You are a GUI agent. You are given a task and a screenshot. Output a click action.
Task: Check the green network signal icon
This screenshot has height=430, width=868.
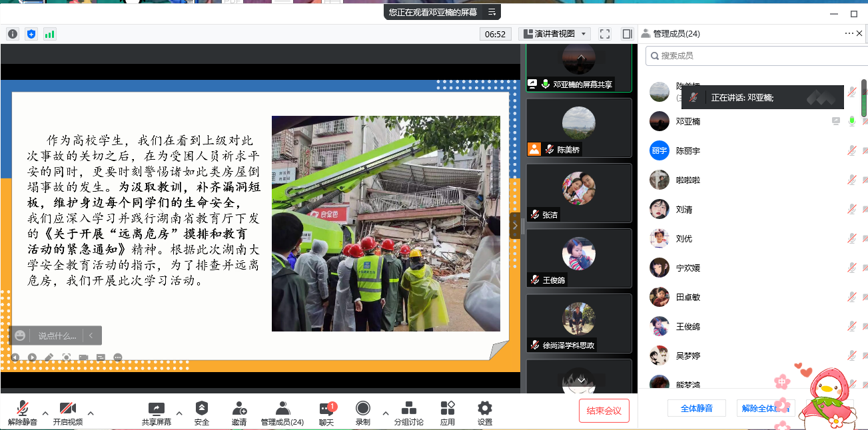(50, 34)
